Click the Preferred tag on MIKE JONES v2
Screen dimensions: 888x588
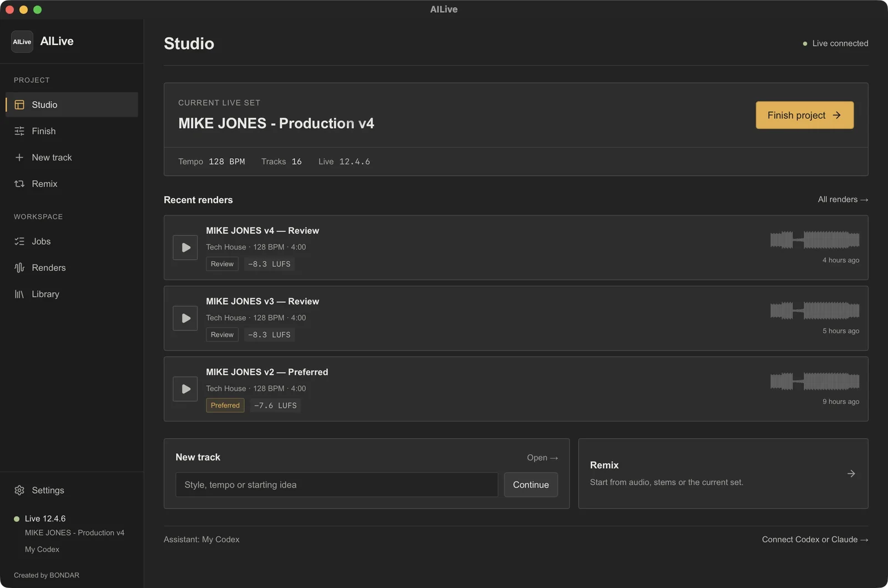(x=225, y=405)
